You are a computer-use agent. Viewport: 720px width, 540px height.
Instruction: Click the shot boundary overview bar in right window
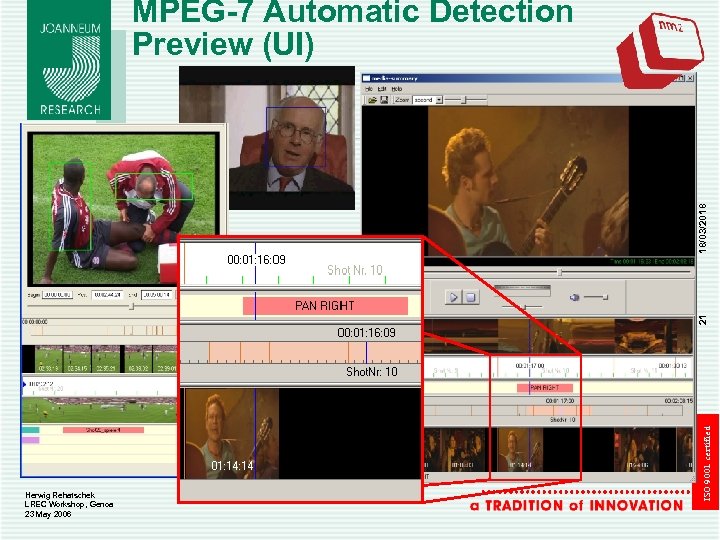click(553, 410)
